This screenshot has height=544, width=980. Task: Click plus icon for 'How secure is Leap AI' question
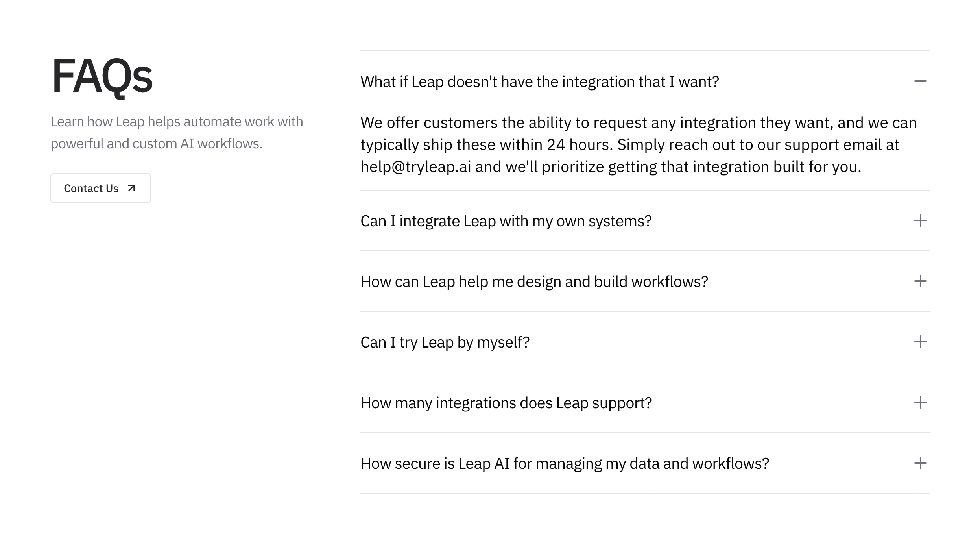pos(920,463)
